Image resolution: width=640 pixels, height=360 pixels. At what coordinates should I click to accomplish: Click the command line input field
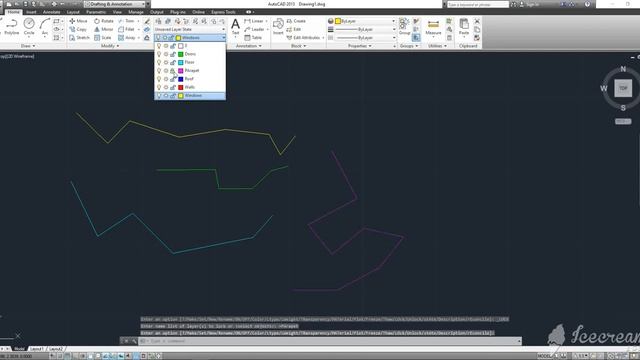click(x=329, y=341)
